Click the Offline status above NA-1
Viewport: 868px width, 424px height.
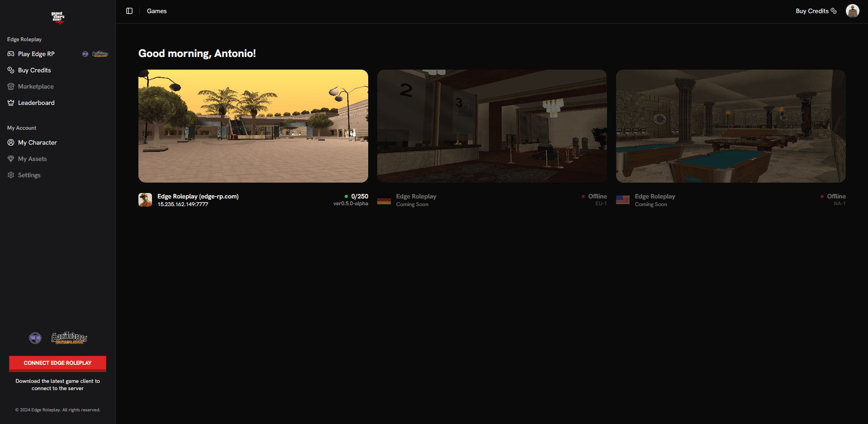[836, 196]
